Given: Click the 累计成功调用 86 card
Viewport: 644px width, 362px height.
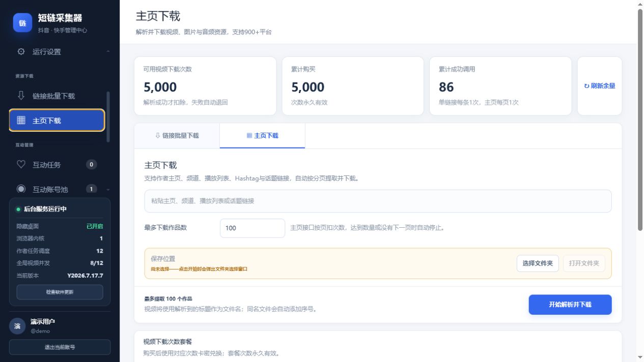Looking at the screenshot, I should [500, 86].
